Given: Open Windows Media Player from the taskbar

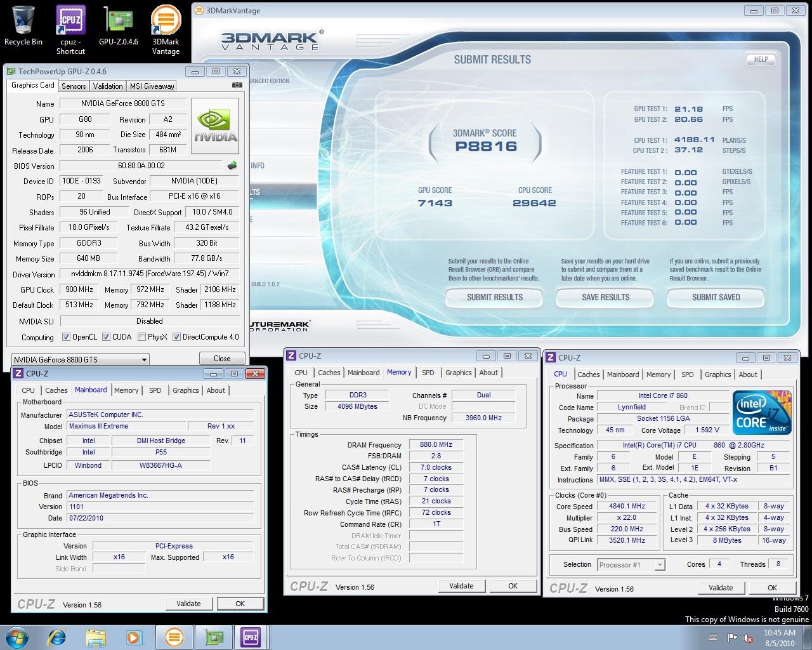Looking at the screenshot, I should (134, 637).
